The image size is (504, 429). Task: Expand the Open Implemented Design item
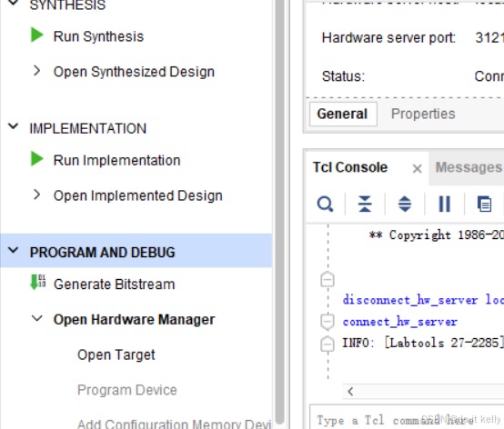(x=37, y=195)
